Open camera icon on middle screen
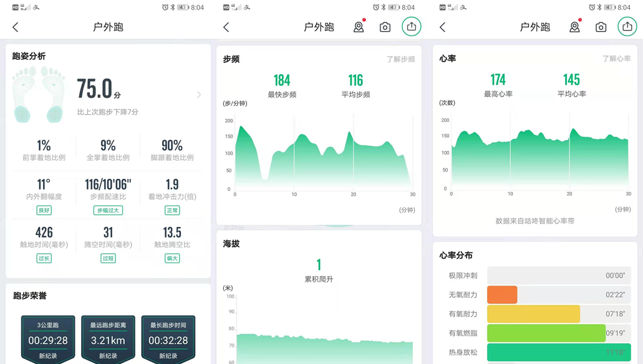Screen dimensions: 643x364 pos(385,27)
